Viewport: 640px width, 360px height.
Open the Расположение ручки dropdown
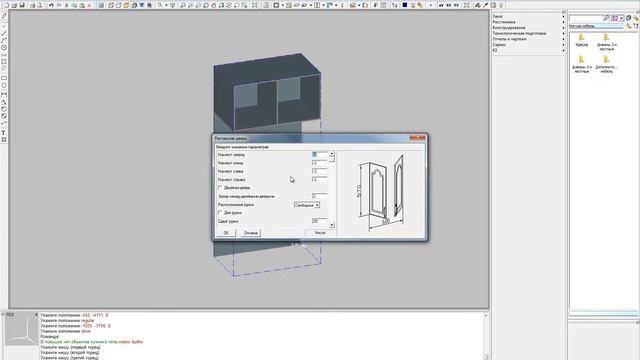[307, 205]
